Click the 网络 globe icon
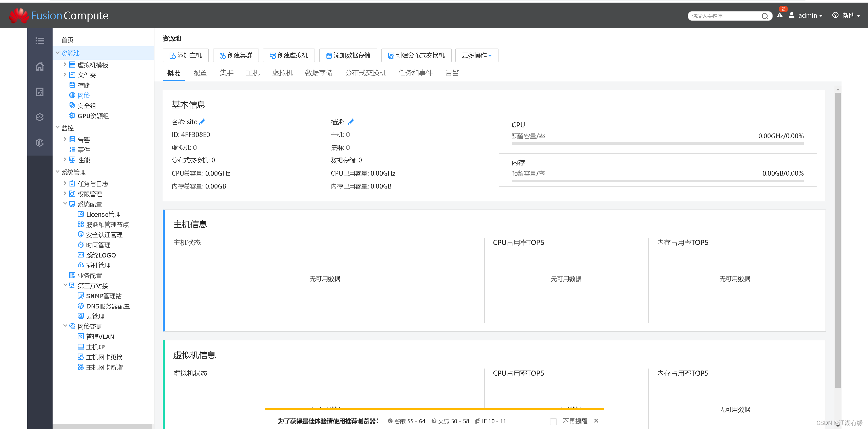The image size is (868, 429). pos(72,95)
